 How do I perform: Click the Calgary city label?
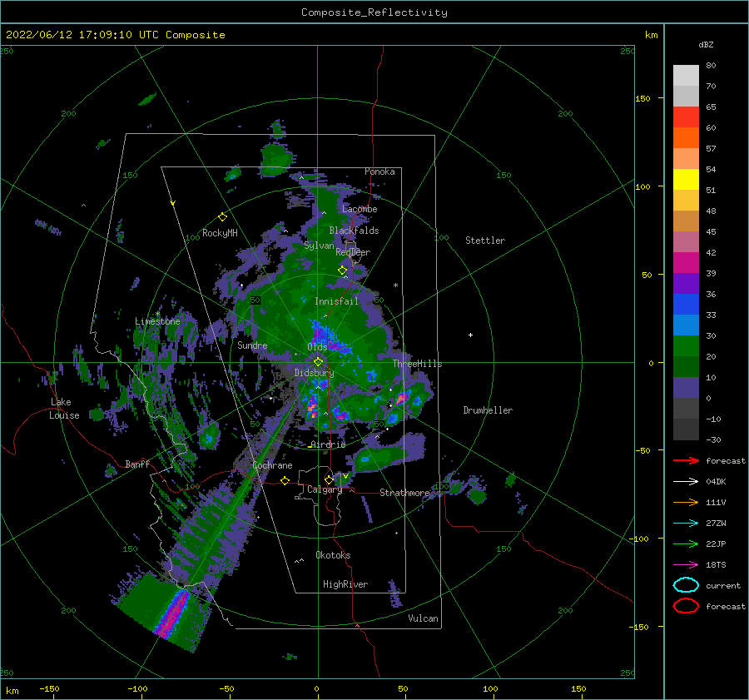coord(325,489)
